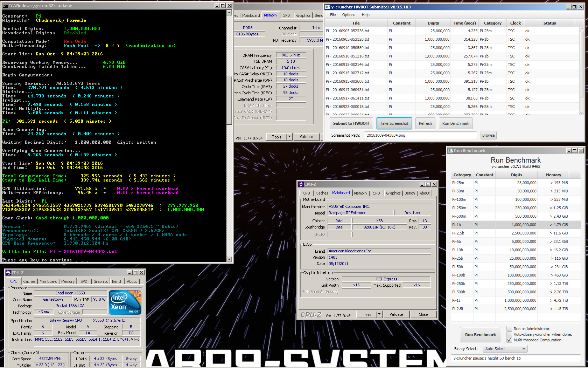Click Validate button in CPU-Z Memory window
Viewport: 588px width, 368px height.
(x=306, y=137)
